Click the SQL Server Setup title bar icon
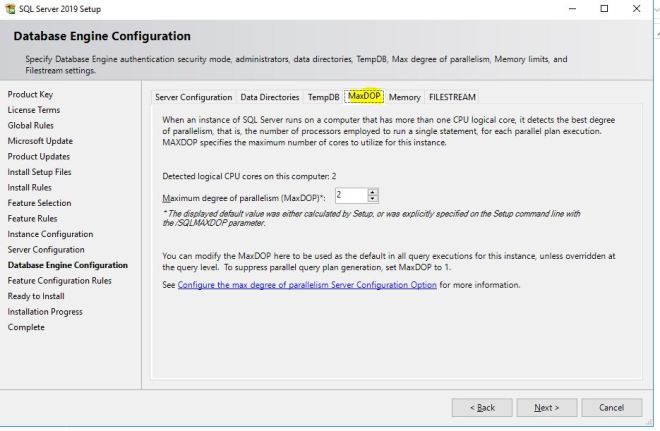Screen dimensions: 660x431 coord(10,8)
